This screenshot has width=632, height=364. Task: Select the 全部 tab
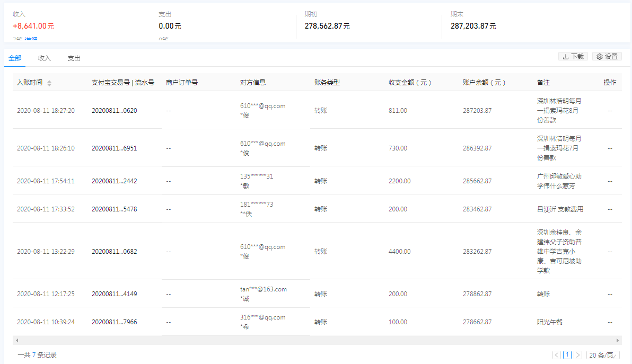[x=15, y=58]
